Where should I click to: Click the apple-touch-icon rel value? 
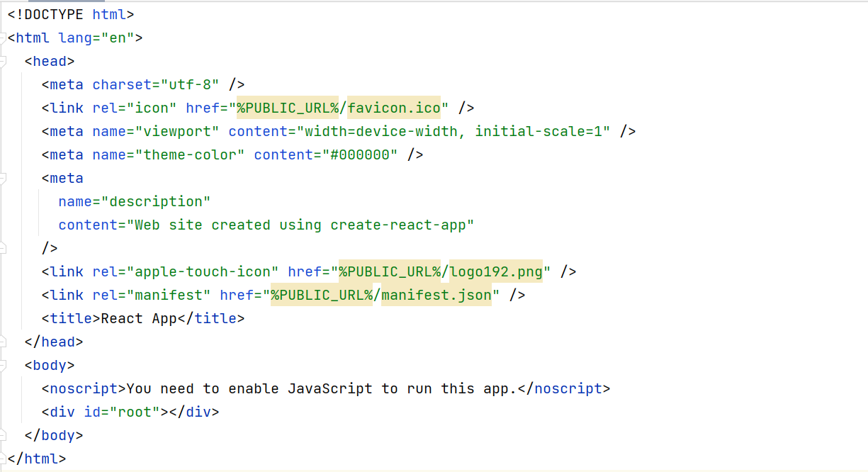click(x=202, y=271)
